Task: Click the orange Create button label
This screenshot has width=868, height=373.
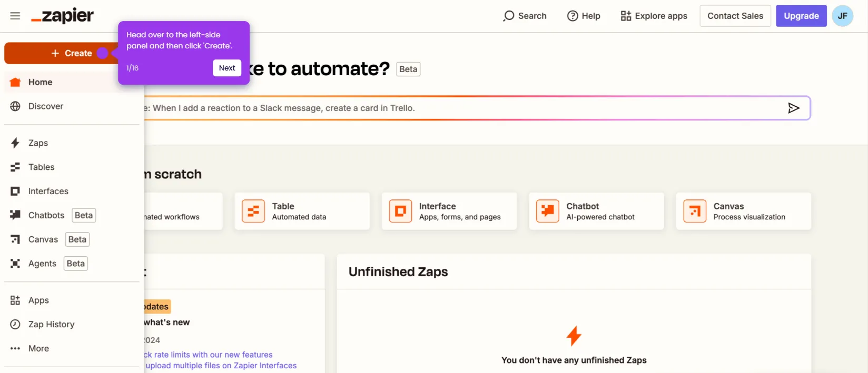Action: (78, 53)
